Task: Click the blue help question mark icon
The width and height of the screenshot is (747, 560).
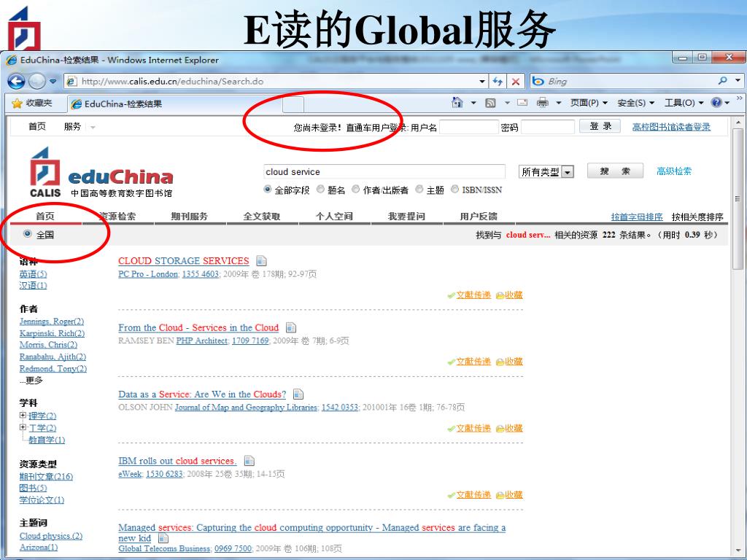Action: (716, 102)
